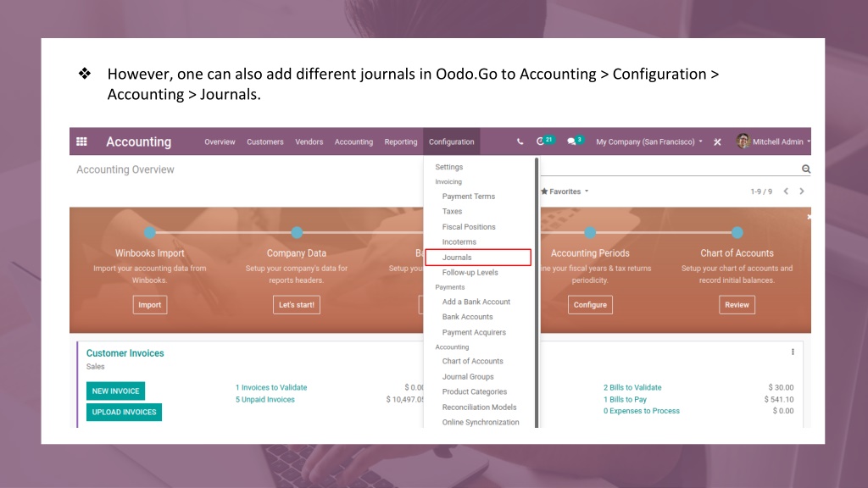The height and width of the screenshot is (488, 868).
Task: Open the apps grid menu icon
Action: tap(81, 141)
